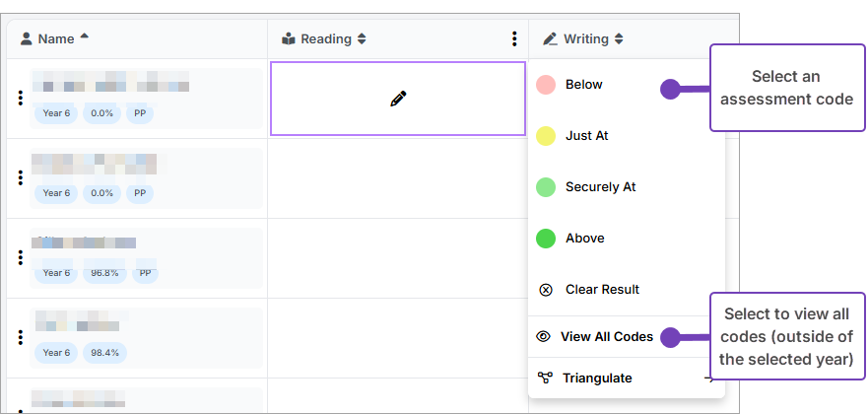Click the person icon in Name header
Screen dimensions: 868x414
[x=27, y=39]
